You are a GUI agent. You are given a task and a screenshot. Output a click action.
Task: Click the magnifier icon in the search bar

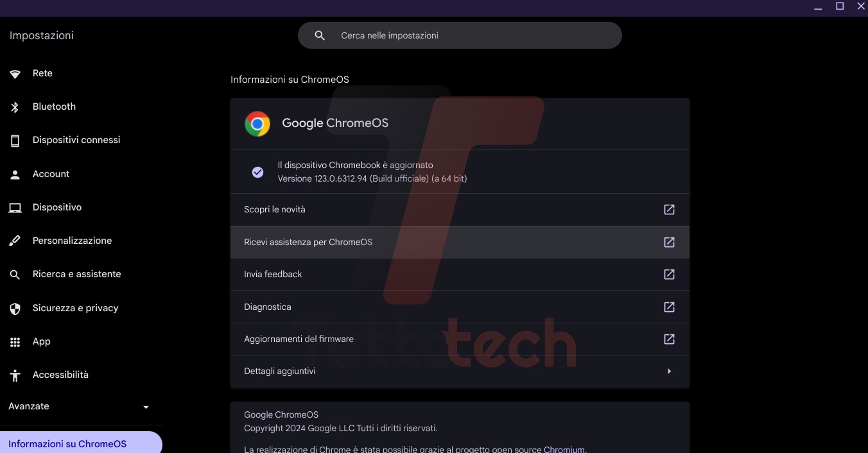[320, 35]
